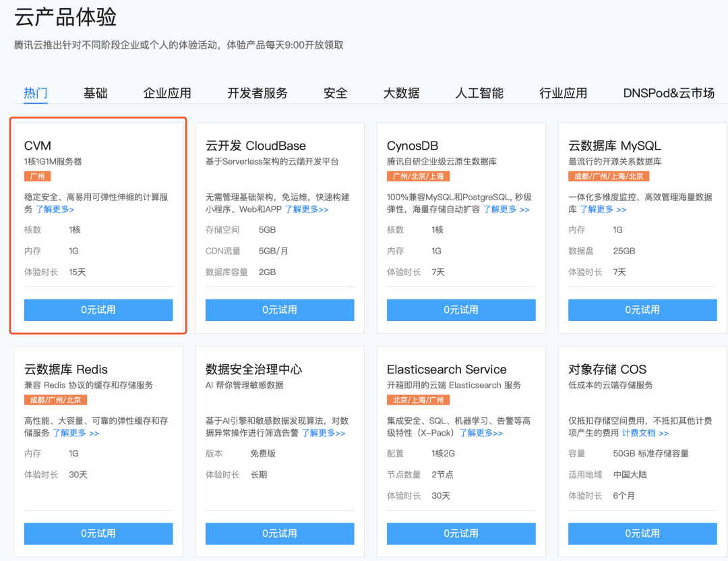Click the 1核1G1M服务器 subtitle
This screenshot has width=728, height=561.
pos(53,162)
